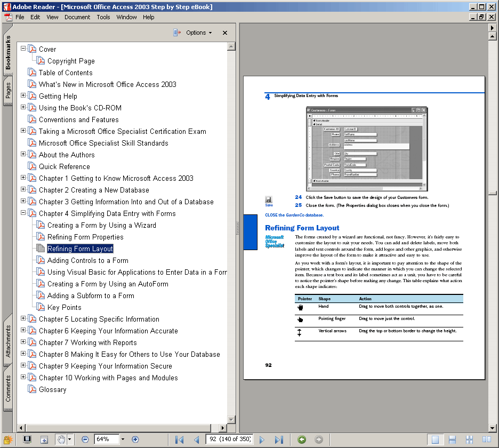Open Creating a Form by Using a Wizard bookmark
The height and width of the screenshot is (448, 499).
tap(102, 225)
